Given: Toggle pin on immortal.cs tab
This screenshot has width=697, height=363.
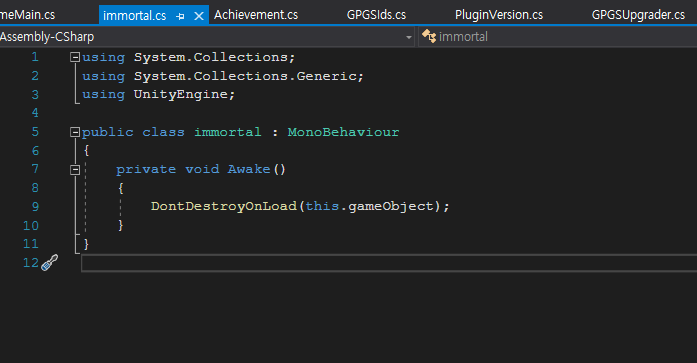Looking at the screenshot, I should [180, 16].
